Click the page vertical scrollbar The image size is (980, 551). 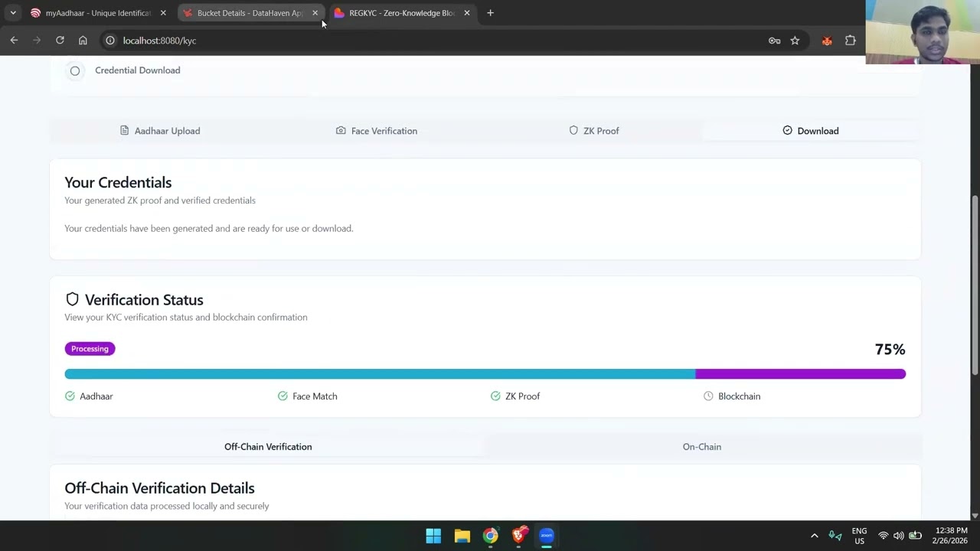(x=975, y=287)
